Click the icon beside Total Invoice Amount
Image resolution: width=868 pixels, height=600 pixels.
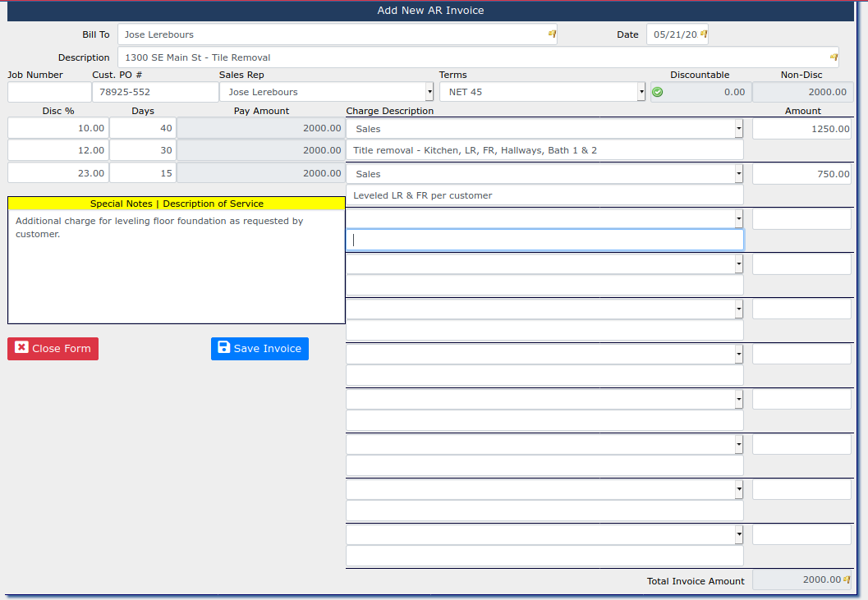pos(847,579)
